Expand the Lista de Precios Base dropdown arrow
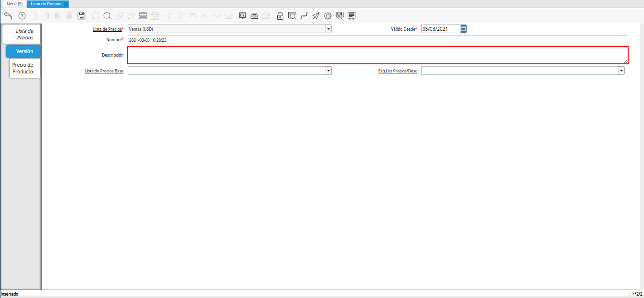Screen dimensions: 644x298 click(x=328, y=71)
